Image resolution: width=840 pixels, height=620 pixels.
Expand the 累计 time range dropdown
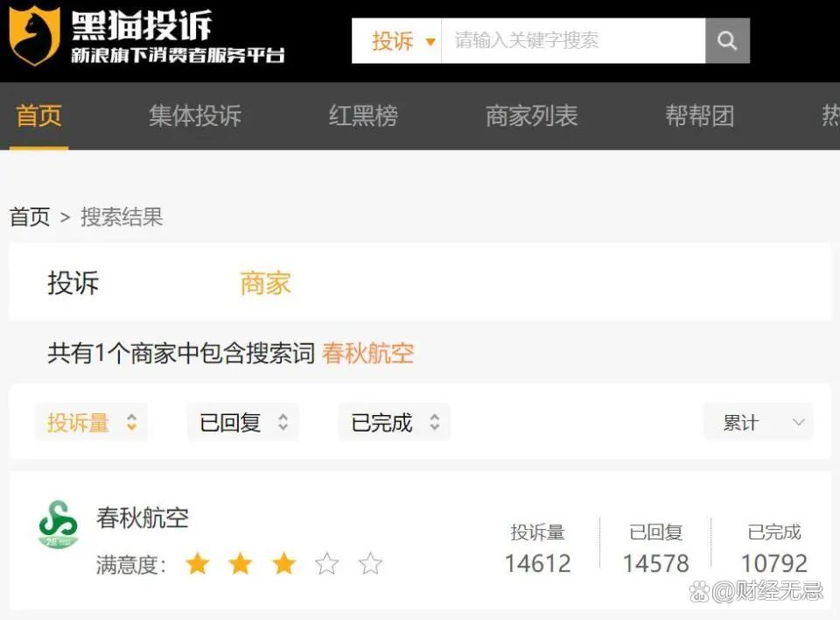[x=759, y=423]
